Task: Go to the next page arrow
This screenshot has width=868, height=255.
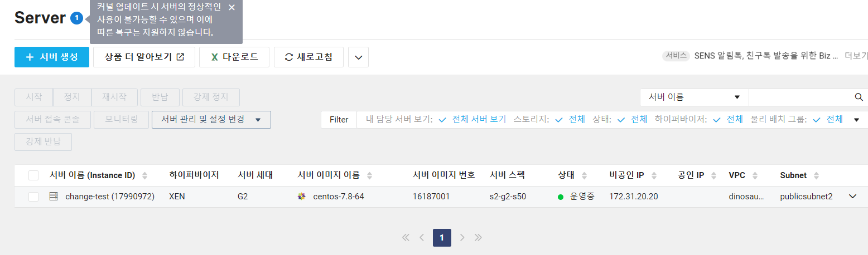Action: click(462, 238)
